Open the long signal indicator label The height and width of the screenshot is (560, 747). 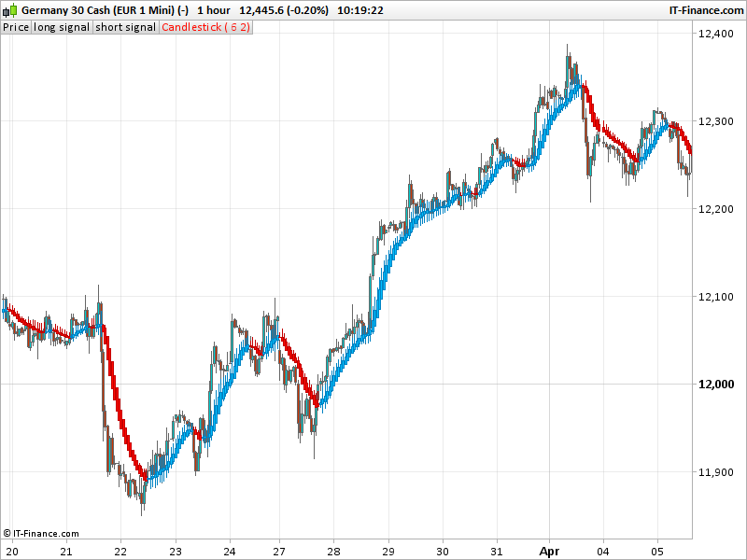(62, 27)
